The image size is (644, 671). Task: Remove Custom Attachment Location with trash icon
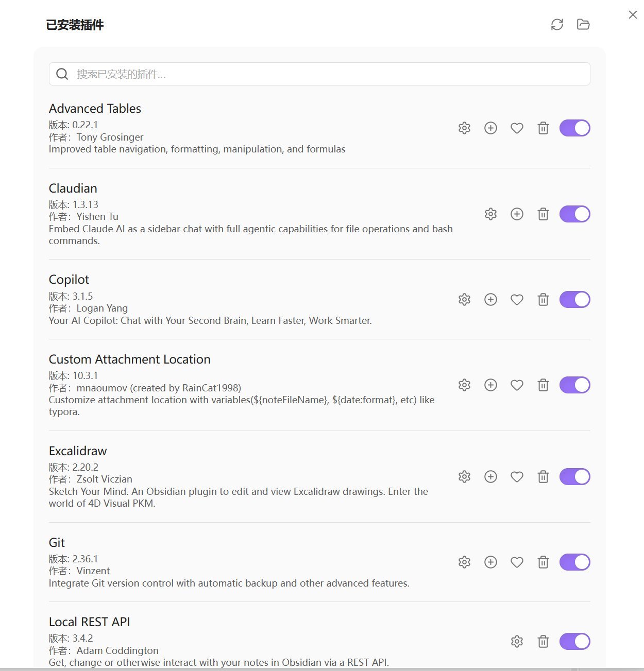[543, 385]
